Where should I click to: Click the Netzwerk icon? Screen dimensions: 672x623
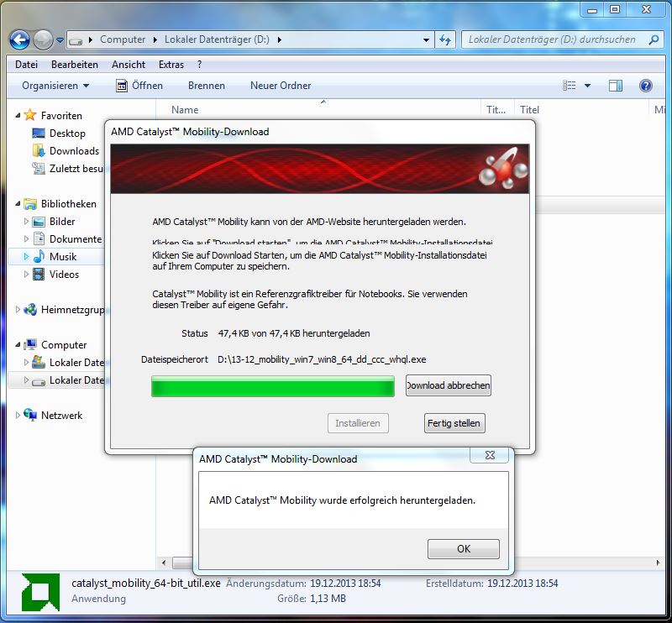pyautogui.click(x=30, y=415)
